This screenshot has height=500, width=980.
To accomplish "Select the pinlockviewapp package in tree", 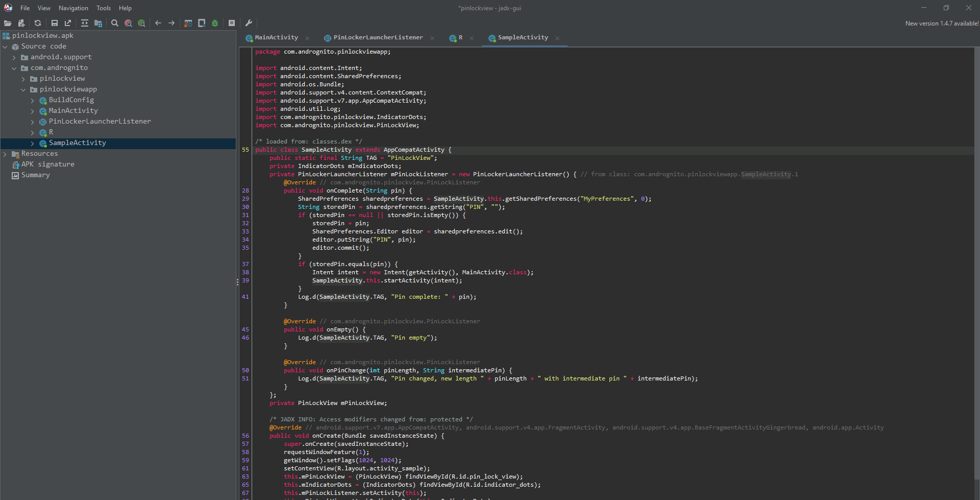I will (68, 89).
